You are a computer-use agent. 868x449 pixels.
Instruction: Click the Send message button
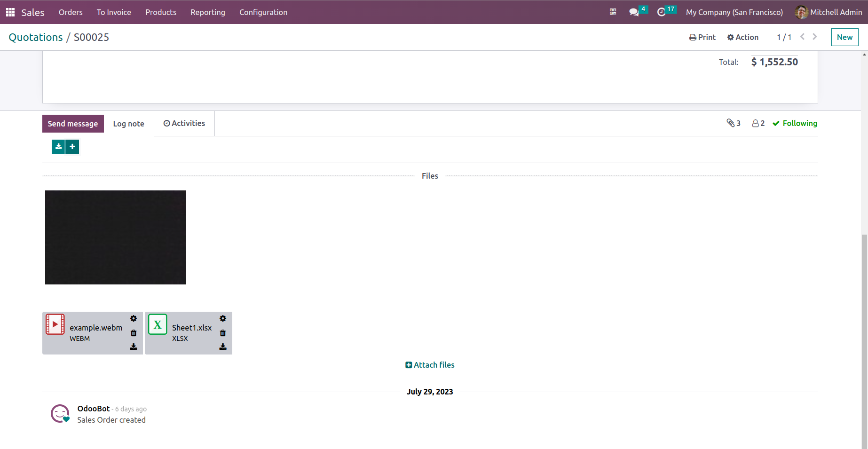tap(73, 124)
